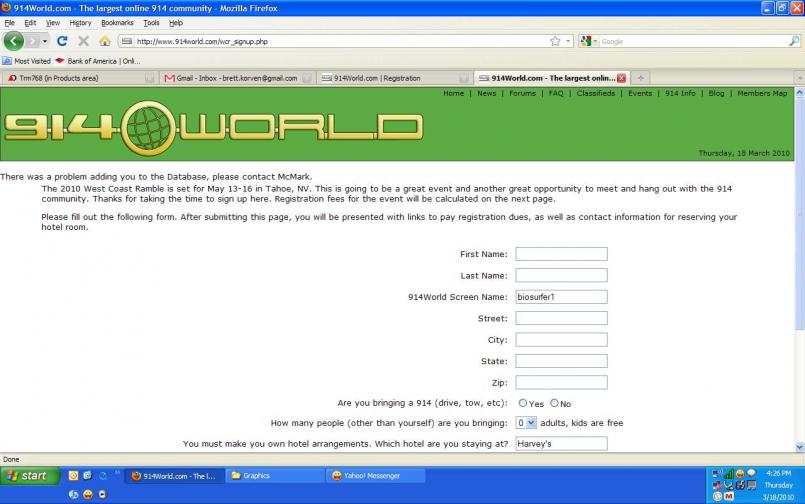Image resolution: width=805 pixels, height=504 pixels.
Task: Click the Last Name input field
Action: 561,276
